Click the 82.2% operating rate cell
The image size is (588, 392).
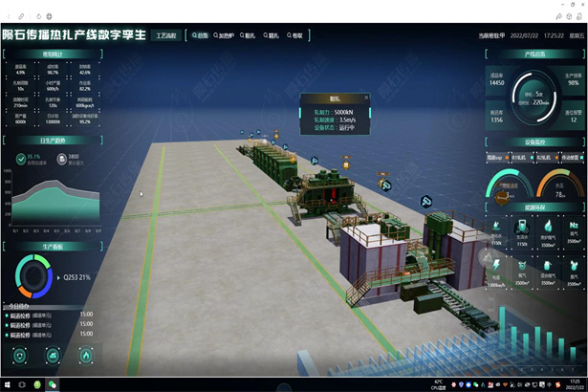coord(84,86)
